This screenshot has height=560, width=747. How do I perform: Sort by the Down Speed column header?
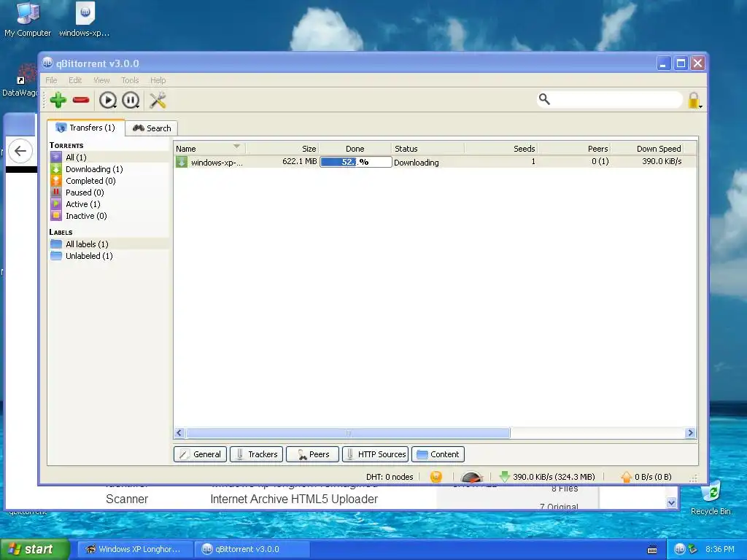[647, 149]
